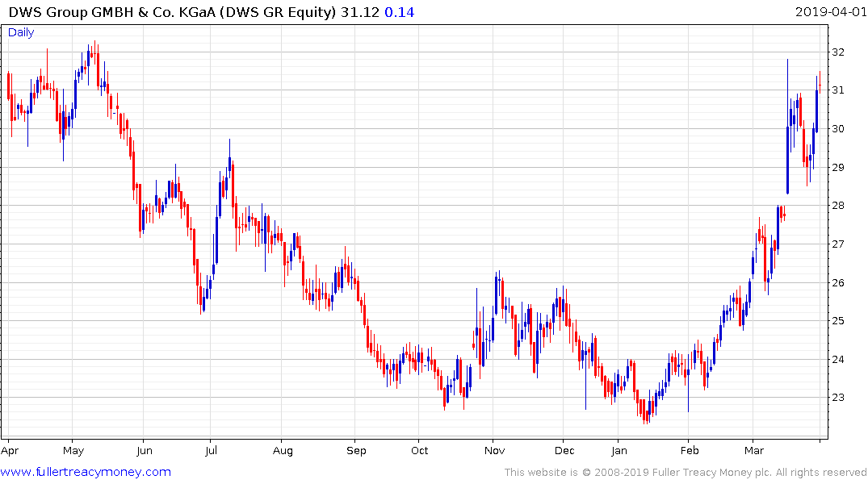868x484 pixels.
Task: Click the 23 price axis label
Action: (838, 397)
